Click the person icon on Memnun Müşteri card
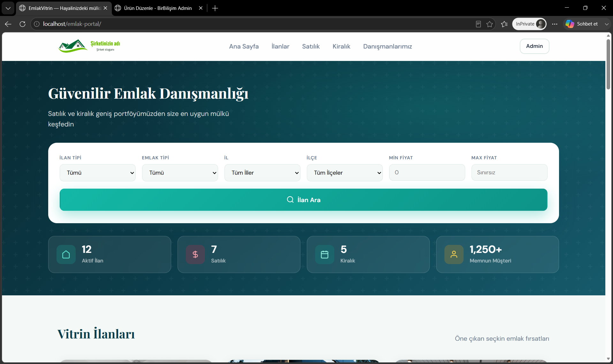 coord(454,254)
